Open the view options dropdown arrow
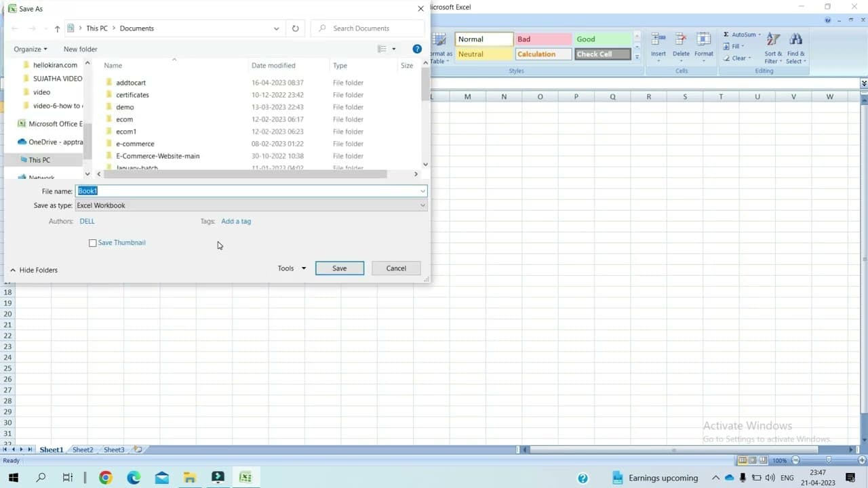Image resolution: width=868 pixels, height=488 pixels. click(x=394, y=49)
